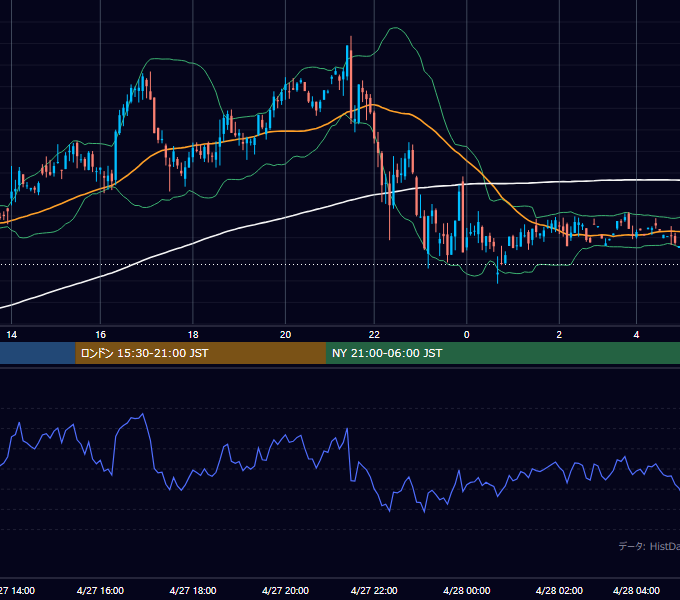Image resolution: width=680 pixels, height=600 pixels.
Task: Click hour label 20 on price chart axis
Action: coord(285,335)
